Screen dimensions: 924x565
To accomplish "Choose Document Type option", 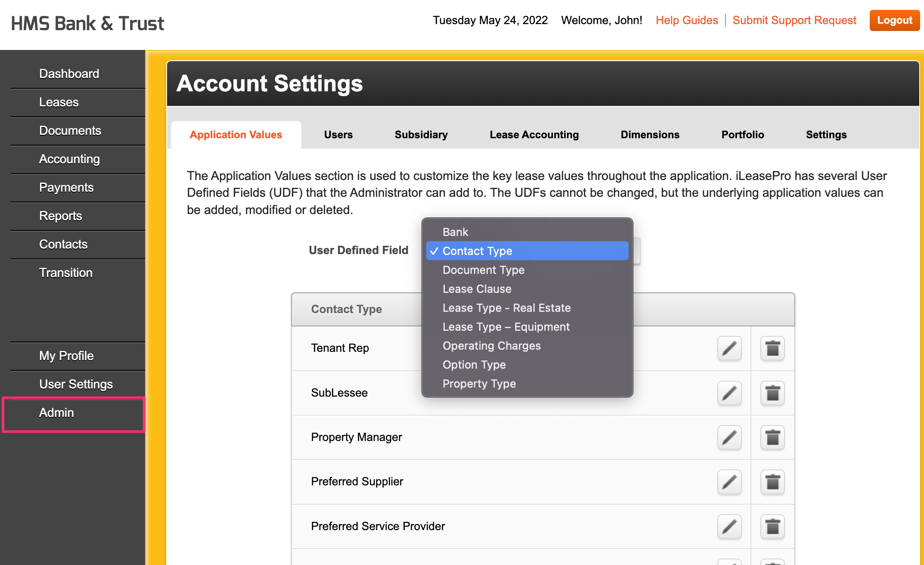I will point(483,270).
